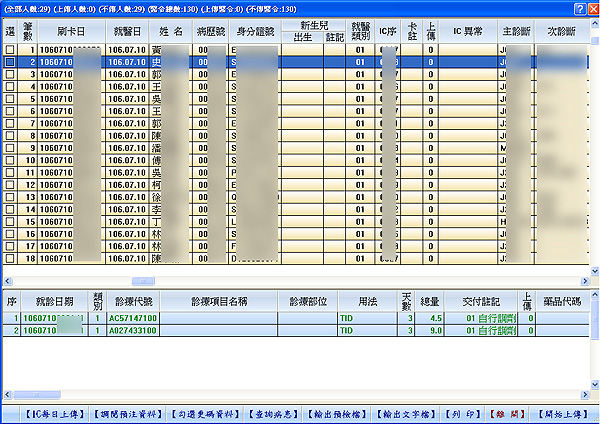Tick the checkbox for row 1
Viewport: 600px width, 424px height.
[10, 49]
